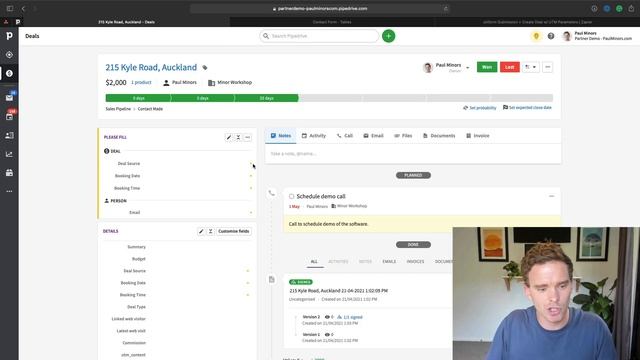
Task: Open deal header more options ellipsis
Action: [547, 67]
